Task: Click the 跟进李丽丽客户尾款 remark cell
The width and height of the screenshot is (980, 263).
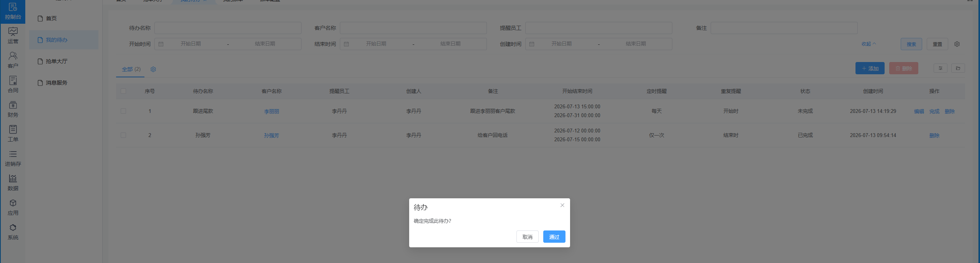Action: 493,111
